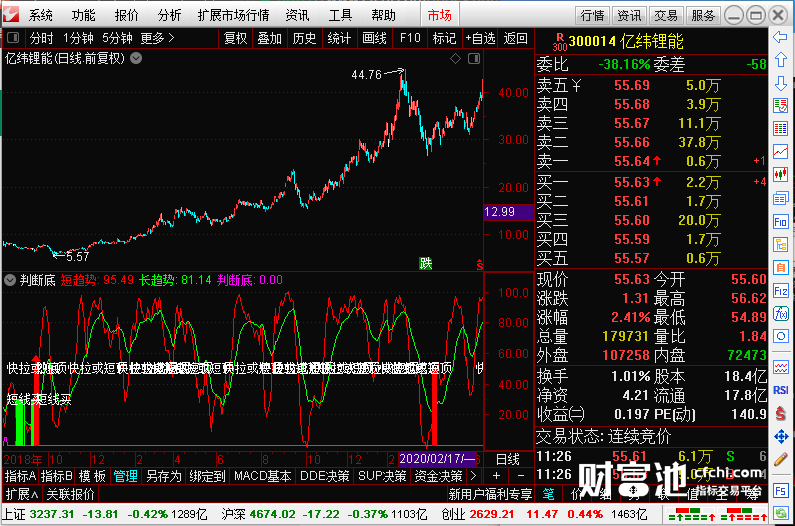Click the 画线 drawing button
This screenshot has height=526, width=795.
click(374, 38)
